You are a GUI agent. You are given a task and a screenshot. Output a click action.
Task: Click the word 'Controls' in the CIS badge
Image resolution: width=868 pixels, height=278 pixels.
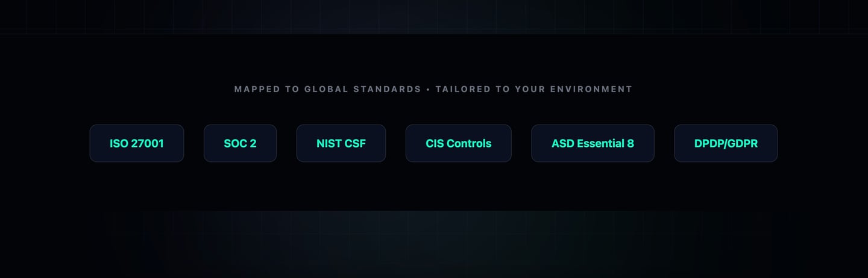(x=470, y=144)
